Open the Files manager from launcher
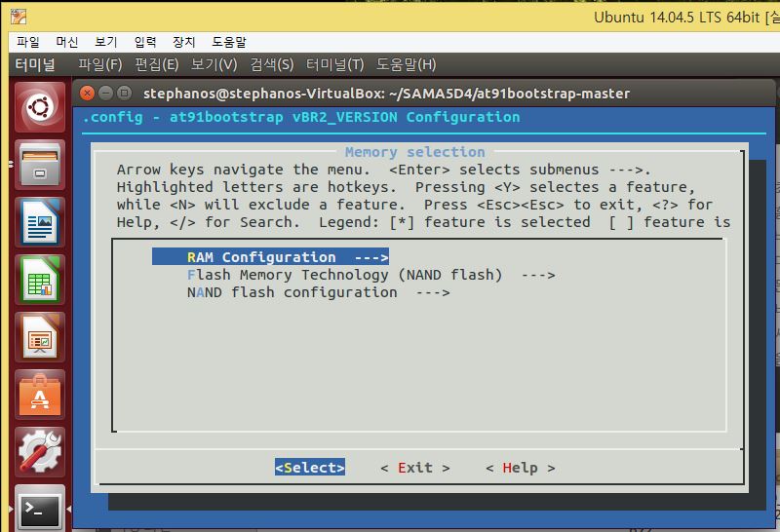 click(40, 164)
